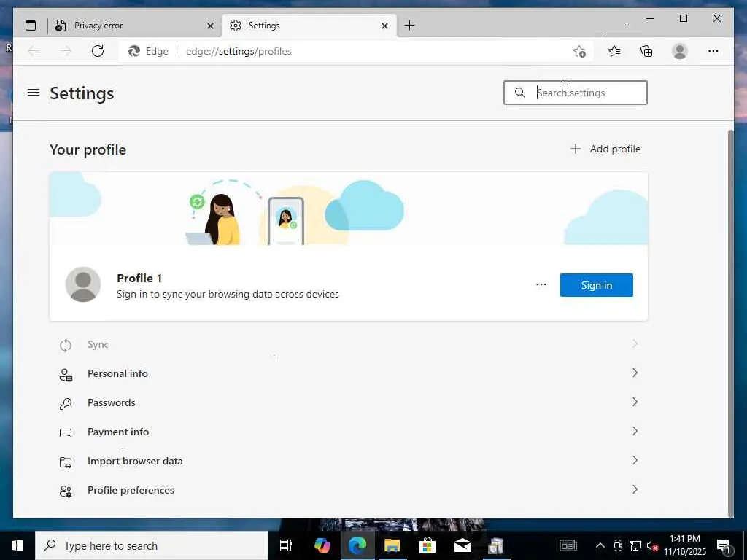747x560 pixels.
Task: Open Microsoft Store from the taskbar
Action: coord(427,545)
